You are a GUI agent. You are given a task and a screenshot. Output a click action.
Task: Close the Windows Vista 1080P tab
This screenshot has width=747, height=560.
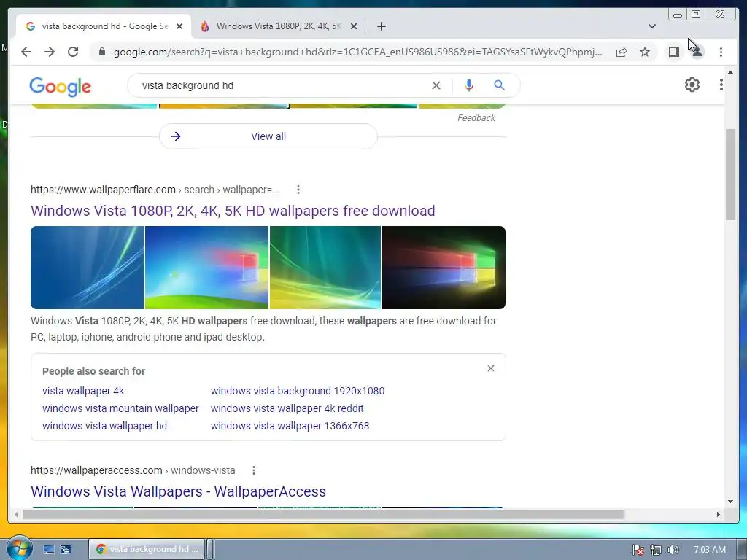click(354, 26)
